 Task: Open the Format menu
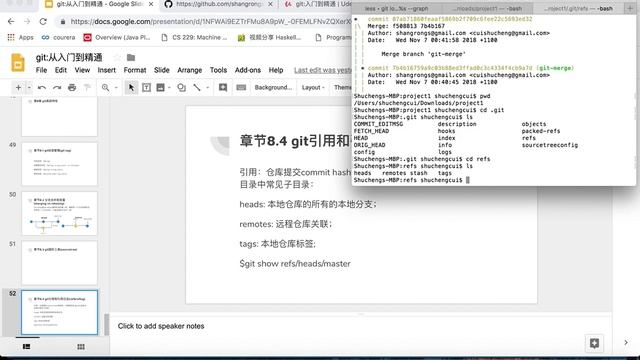tap(135, 70)
